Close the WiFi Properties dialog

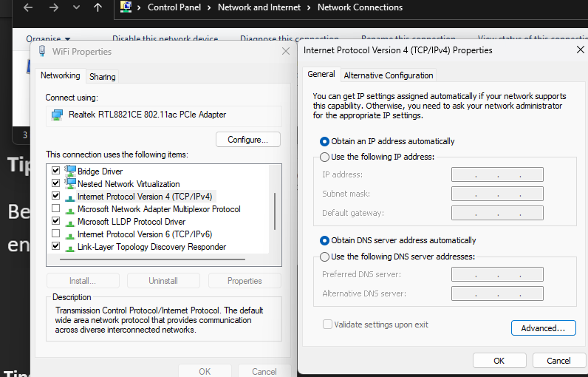coord(286,52)
